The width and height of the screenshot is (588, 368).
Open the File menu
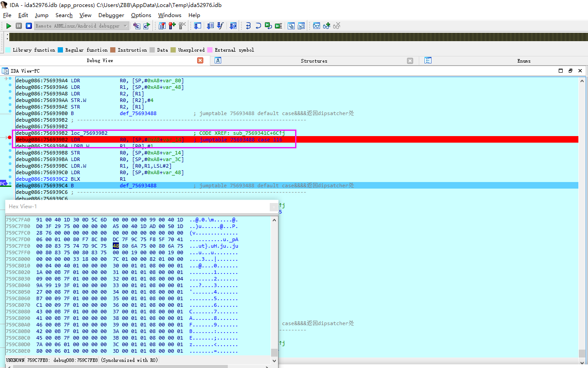7,15
